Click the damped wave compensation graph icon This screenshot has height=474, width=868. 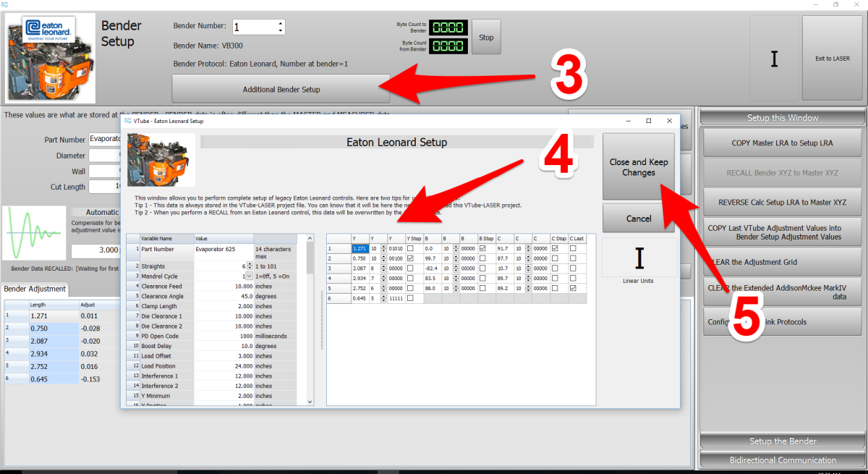click(x=33, y=233)
